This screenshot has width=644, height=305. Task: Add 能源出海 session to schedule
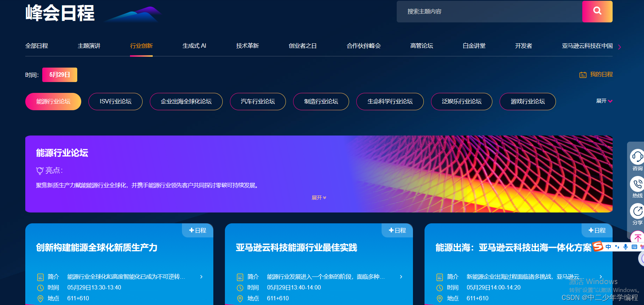pos(597,230)
